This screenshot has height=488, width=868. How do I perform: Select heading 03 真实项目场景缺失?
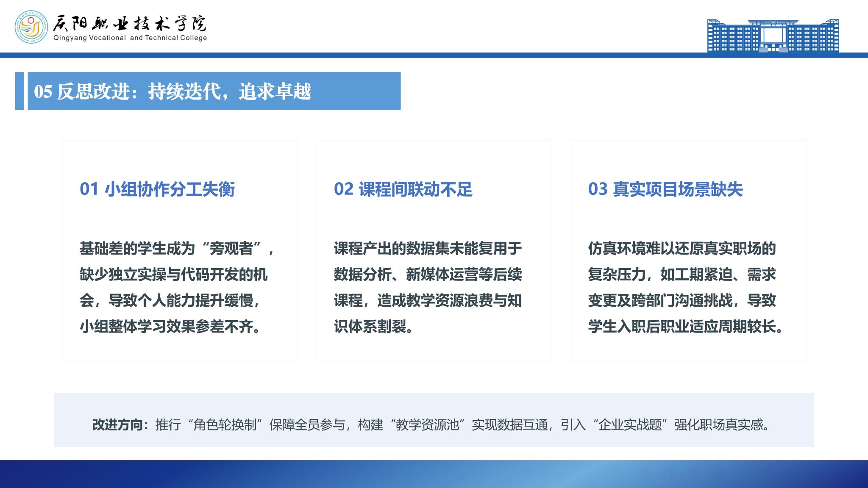pyautogui.click(x=665, y=189)
